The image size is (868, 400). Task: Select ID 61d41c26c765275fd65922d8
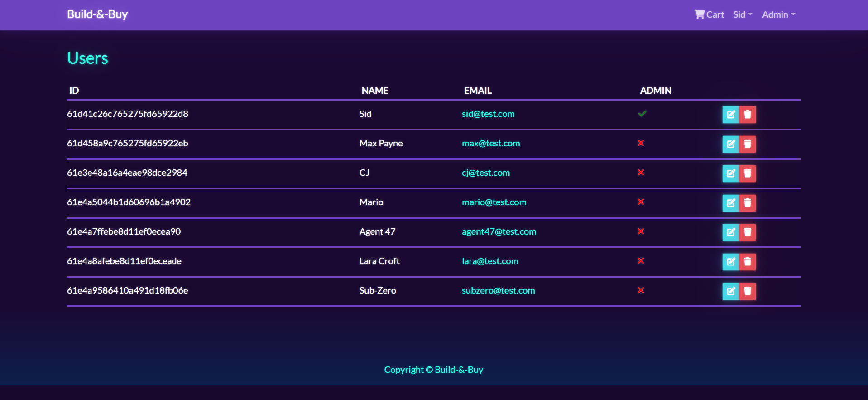128,114
